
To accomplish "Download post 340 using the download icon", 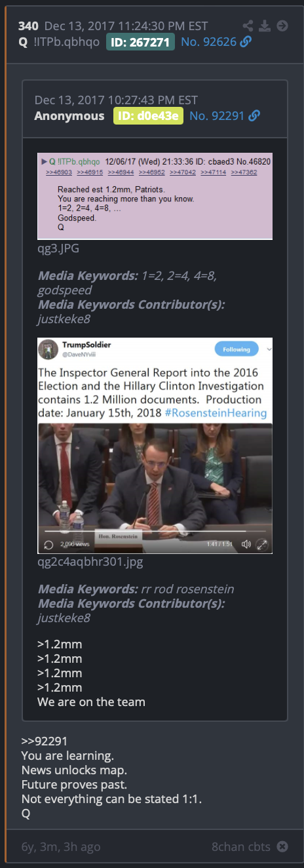I will [x=265, y=26].
